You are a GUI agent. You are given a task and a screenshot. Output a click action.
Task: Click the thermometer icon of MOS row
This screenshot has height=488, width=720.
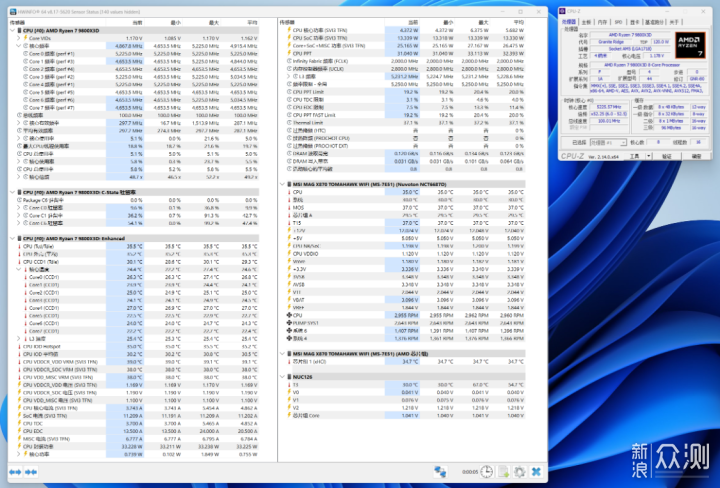289,208
